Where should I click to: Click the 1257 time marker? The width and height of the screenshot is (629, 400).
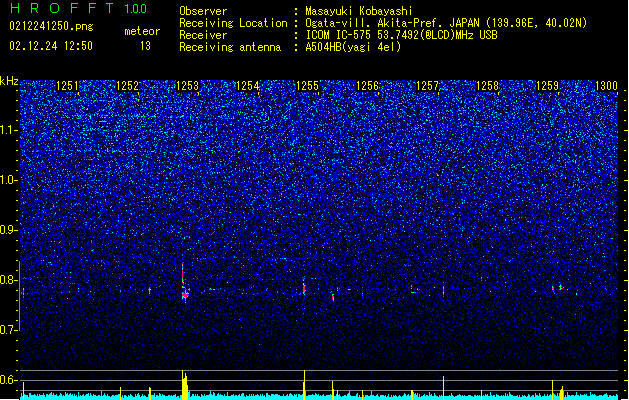click(x=428, y=86)
